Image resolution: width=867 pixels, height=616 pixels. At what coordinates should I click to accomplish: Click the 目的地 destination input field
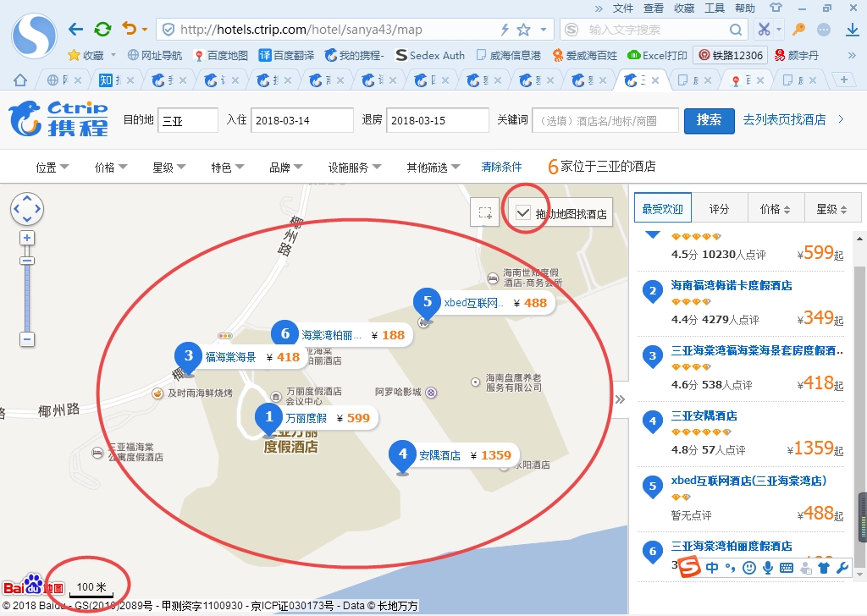click(188, 120)
